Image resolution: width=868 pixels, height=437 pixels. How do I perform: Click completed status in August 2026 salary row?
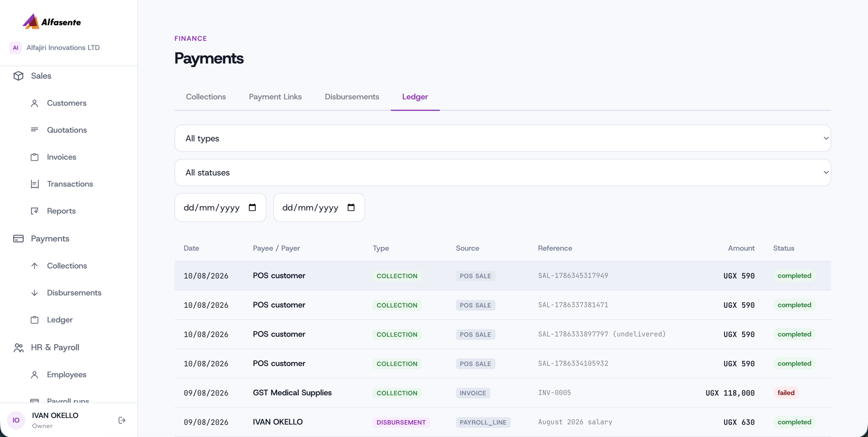794,422
